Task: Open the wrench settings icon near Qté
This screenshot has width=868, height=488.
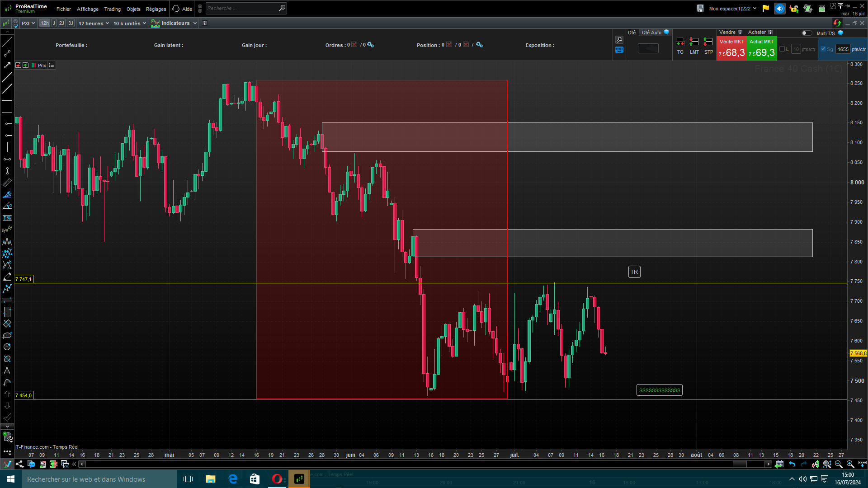Action: pos(619,40)
